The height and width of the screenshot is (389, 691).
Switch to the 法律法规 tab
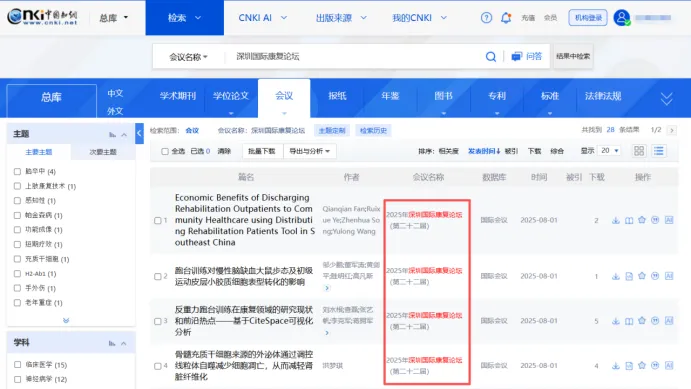[x=603, y=96]
